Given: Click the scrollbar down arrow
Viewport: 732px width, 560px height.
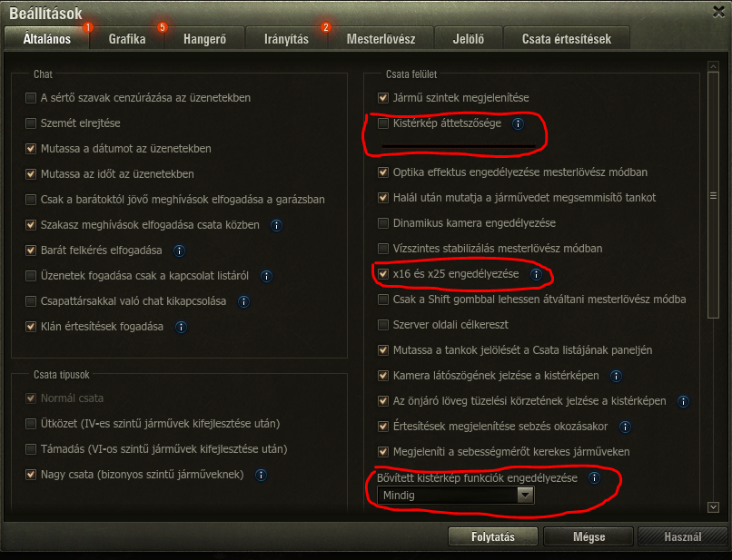Looking at the screenshot, I should point(713,506).
